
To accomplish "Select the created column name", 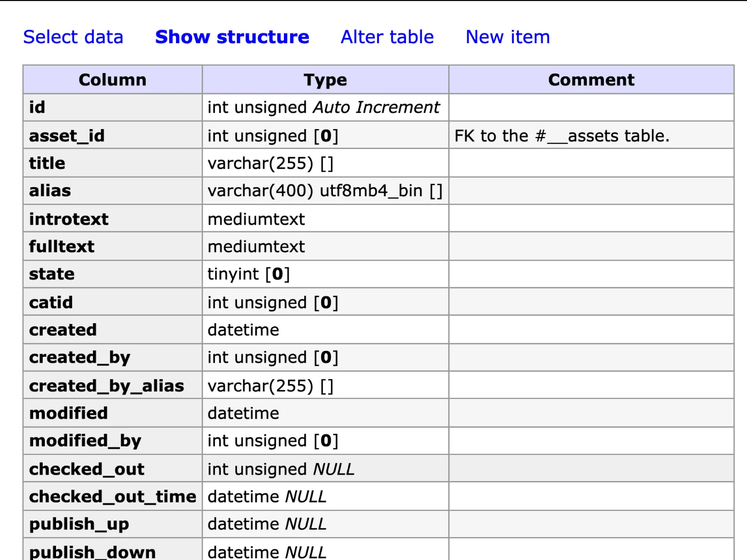I will coord(63,330).
